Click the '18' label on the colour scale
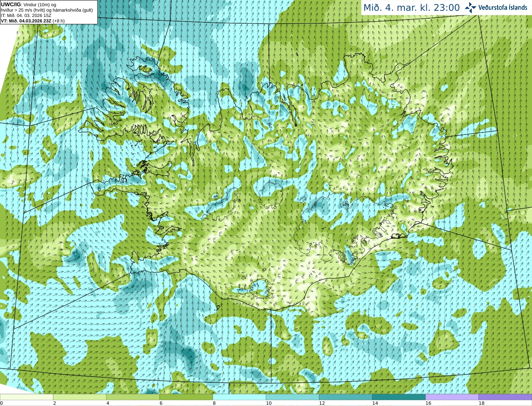 [x=481, y=403]
